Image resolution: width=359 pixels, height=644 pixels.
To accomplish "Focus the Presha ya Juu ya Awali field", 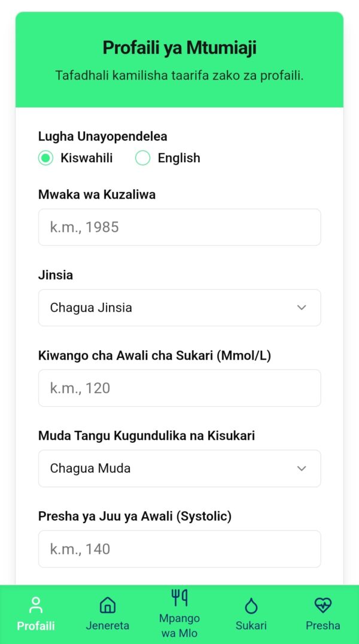I will point(179,549).
